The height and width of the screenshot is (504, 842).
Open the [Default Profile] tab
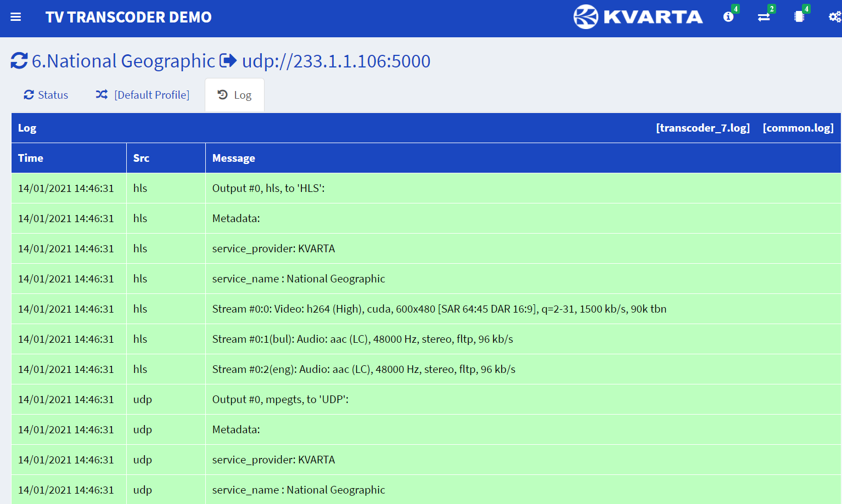pos(143,95)
